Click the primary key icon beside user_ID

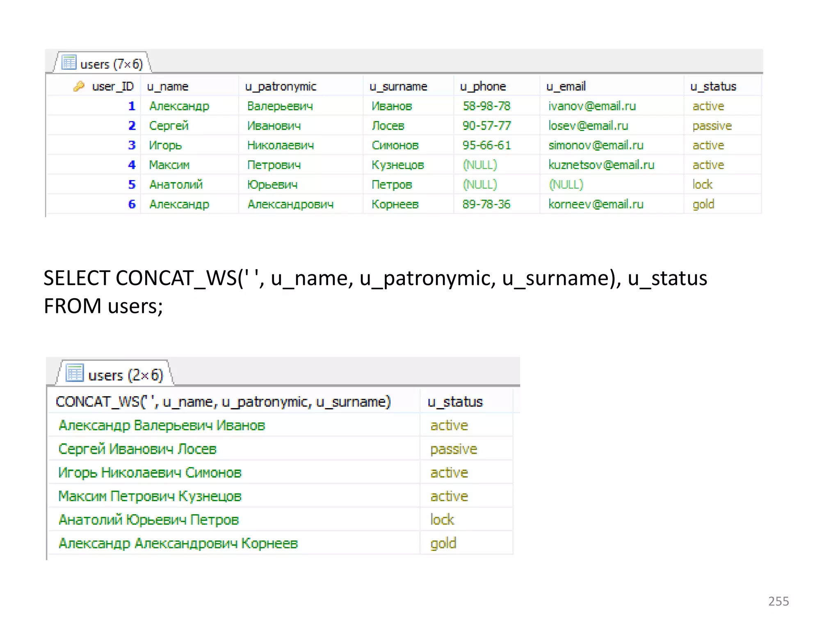[79, 87]
